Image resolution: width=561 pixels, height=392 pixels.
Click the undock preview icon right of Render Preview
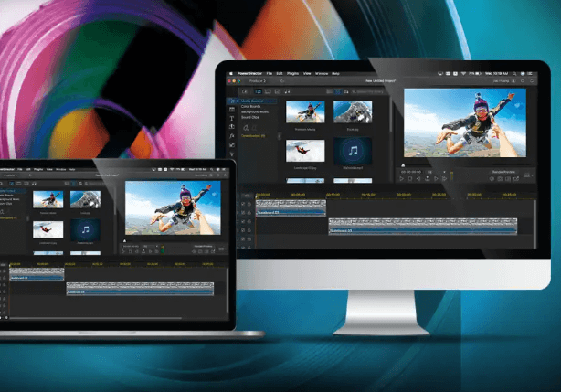pos(516,178)
